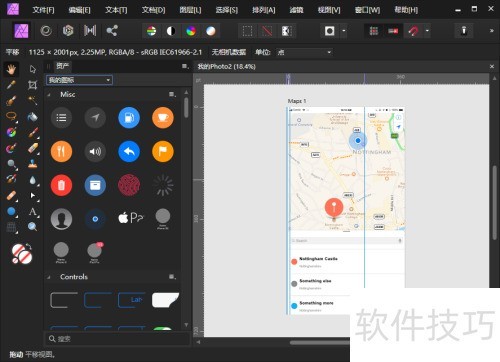Select the View (hand) tool
The width and height of the screenshot is (500, 362).
[11, 69]
